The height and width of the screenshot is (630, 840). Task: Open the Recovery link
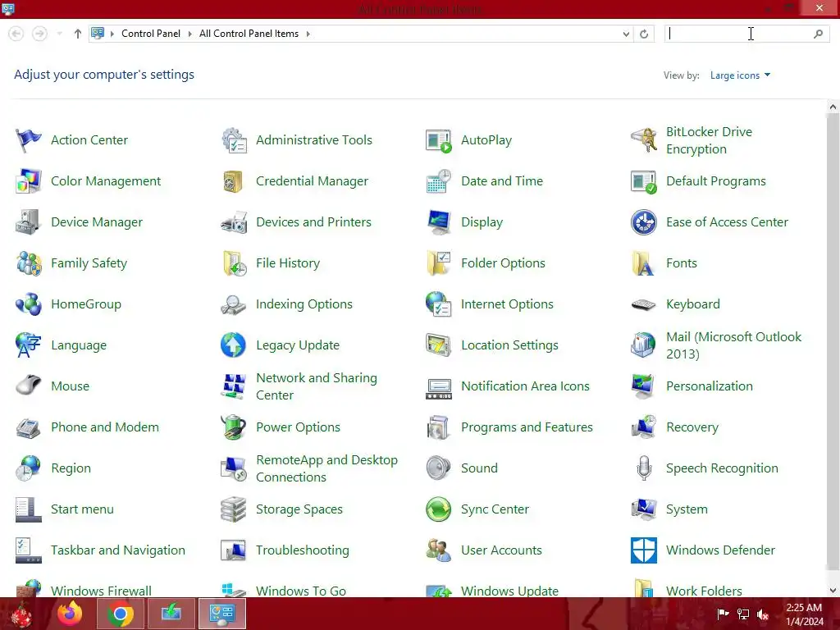pyautogui.click(x=692, y=427)
